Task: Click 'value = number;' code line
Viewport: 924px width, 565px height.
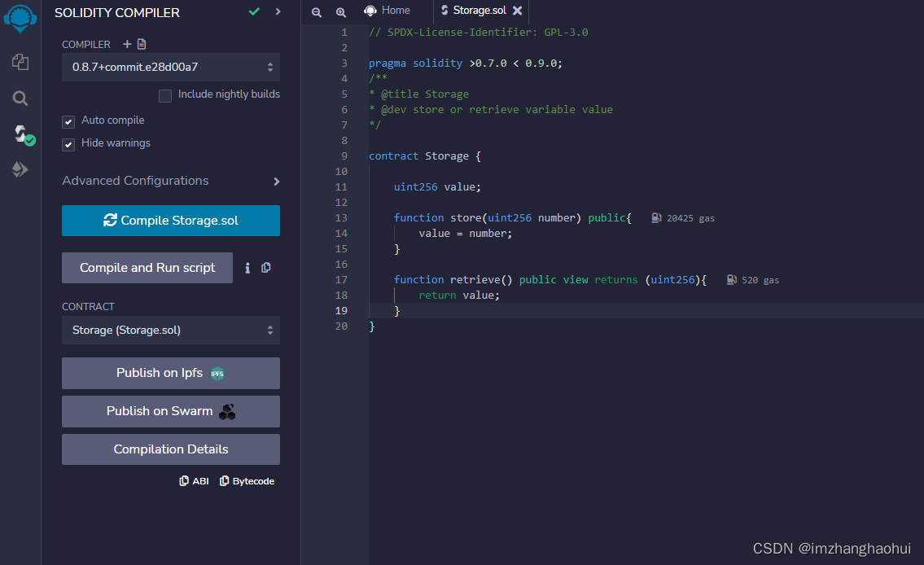Action: 466,234
